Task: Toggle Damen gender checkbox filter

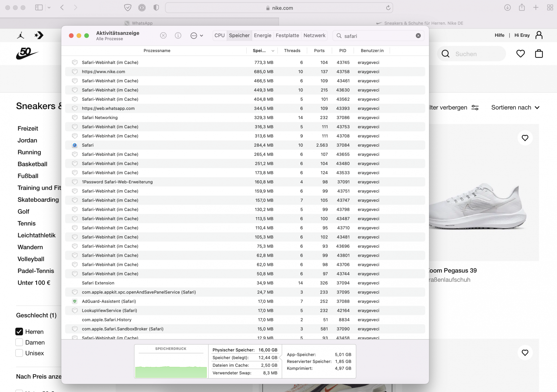Action: [x=19, y=342]
